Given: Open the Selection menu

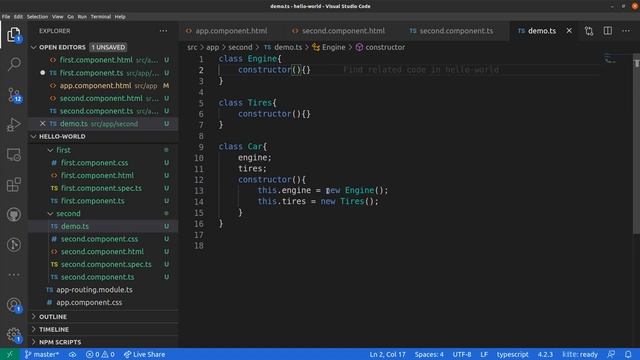Looking at the screenshot, I should [x=37, y=17].
